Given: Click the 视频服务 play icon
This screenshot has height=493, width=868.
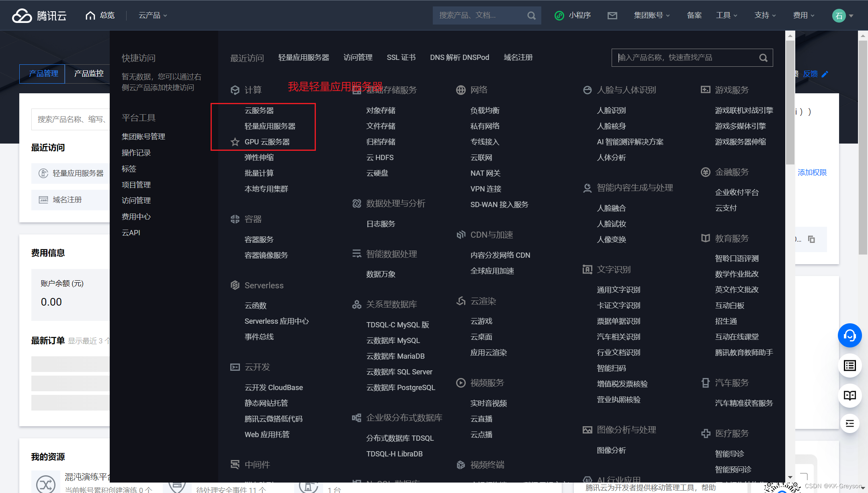Looking at the screenshot, I should [461, 383].
